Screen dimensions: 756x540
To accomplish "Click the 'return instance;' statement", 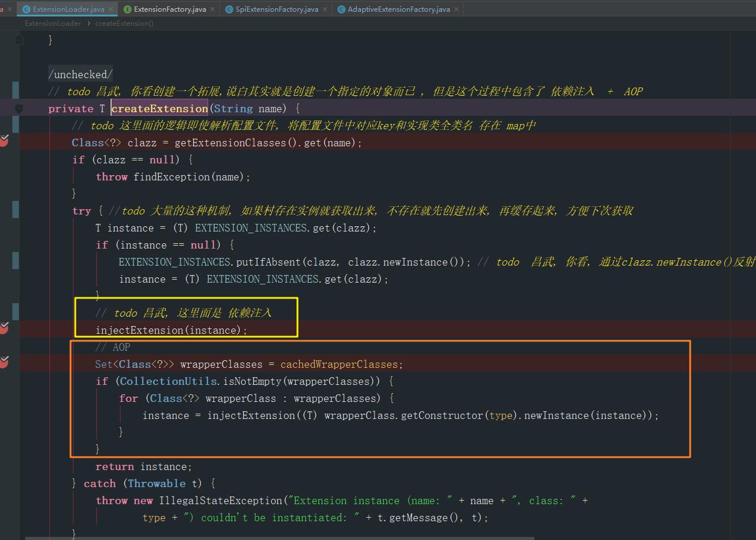I will tap(144, 467).
